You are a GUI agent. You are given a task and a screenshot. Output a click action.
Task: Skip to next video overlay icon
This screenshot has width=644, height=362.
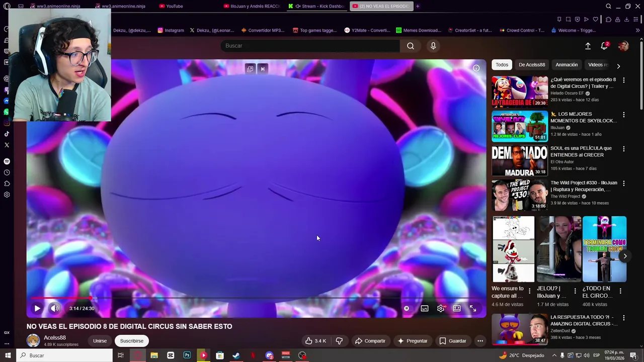[x=263, y=69]
